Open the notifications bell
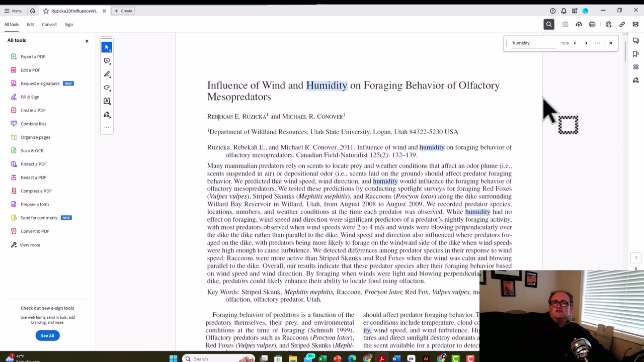The image size is (644, 362). [563, 11]
